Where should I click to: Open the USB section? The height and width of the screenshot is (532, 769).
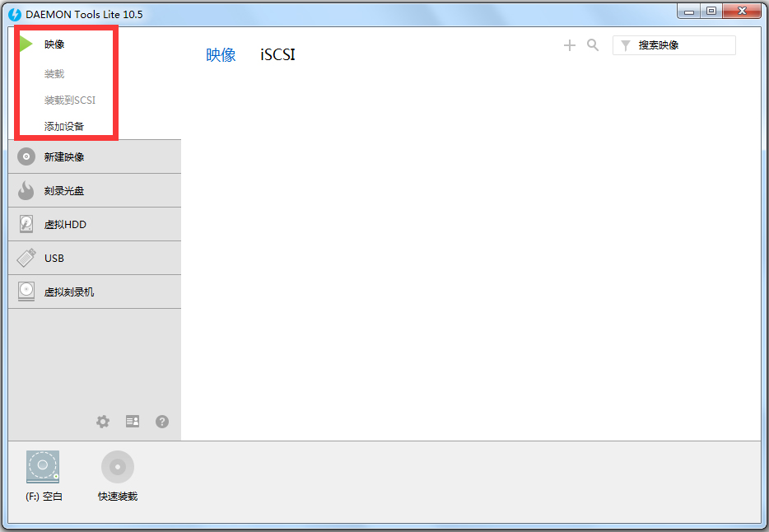(x=95, y=258)
